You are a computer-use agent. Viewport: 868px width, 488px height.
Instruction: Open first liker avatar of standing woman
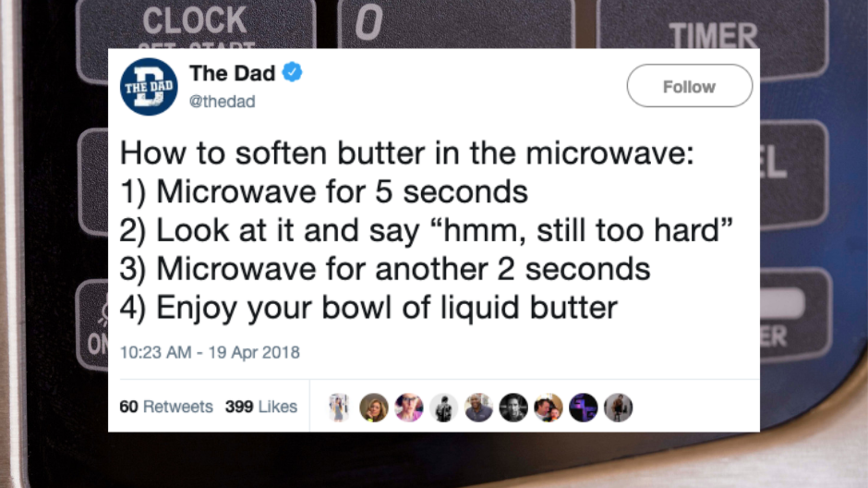click(339, 407)
